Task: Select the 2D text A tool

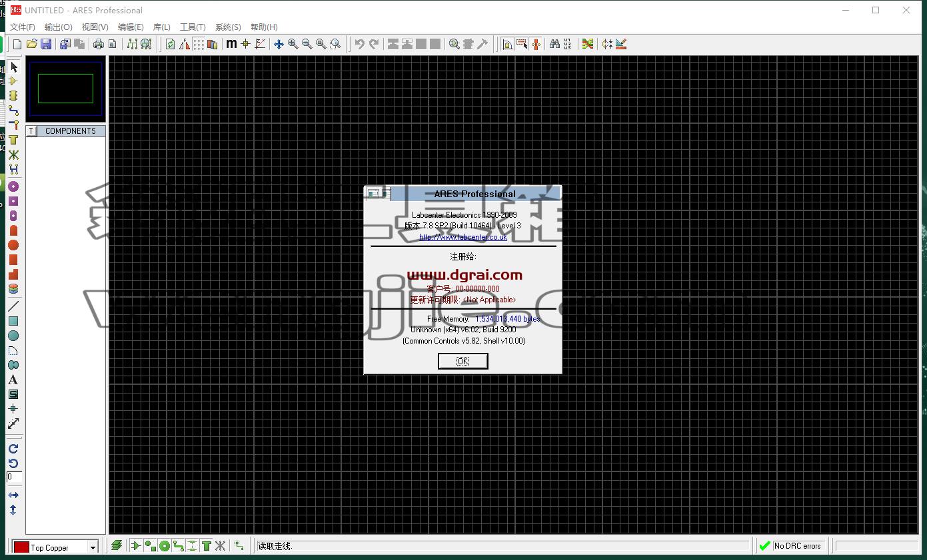Action: coord(13,380)
